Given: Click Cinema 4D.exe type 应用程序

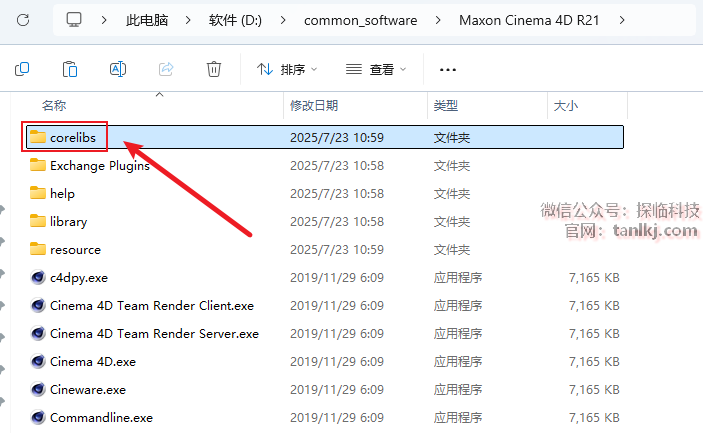Looking at the screenshot, I should [x=458, y=361].
